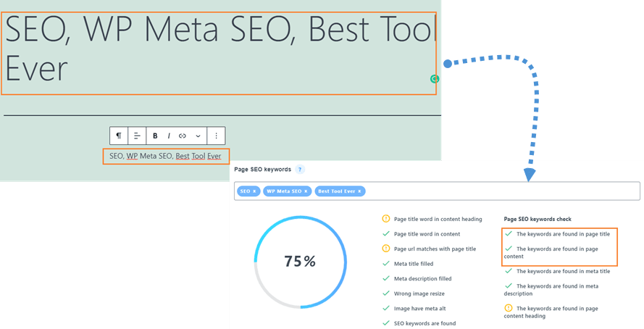Click the paragraph block type icon
Screen dimensions: 644x329
click(x=119, y=136)
